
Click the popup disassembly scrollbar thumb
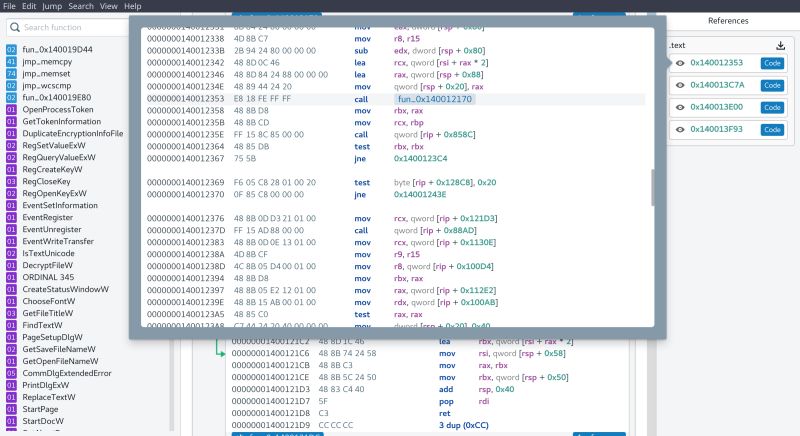653,188
